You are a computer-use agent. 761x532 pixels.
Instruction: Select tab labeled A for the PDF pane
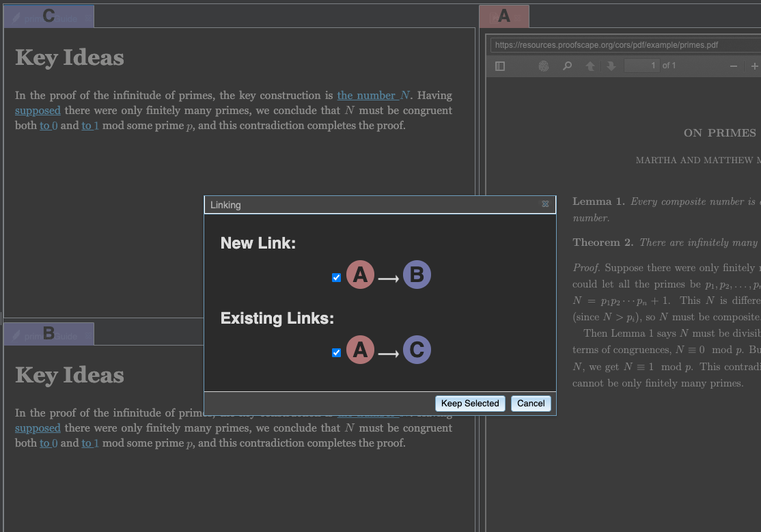[503, 16]
